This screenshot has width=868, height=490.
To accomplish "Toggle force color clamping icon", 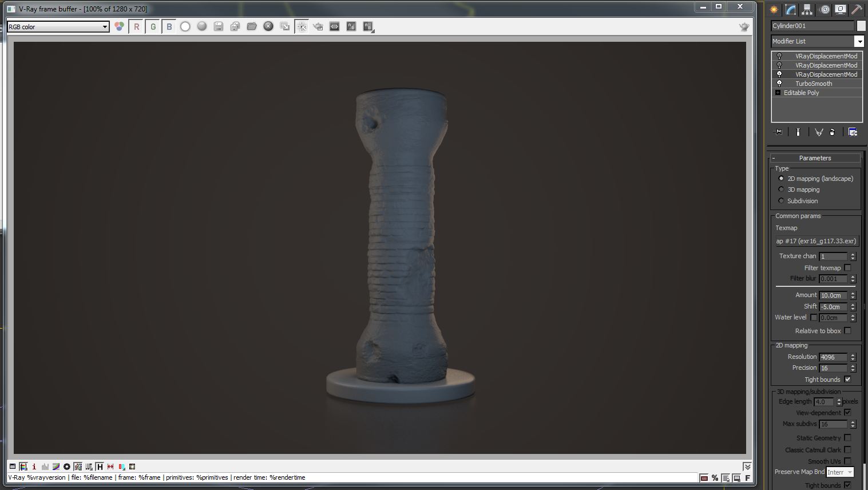I will (23, 467).
